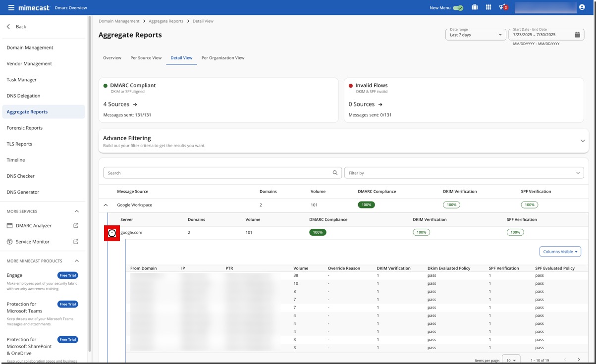Viewport: 596px width, 364px height.
Task: Click Google Workspace 100% DMARC compliance badge
Action: [x=366, y=205]
